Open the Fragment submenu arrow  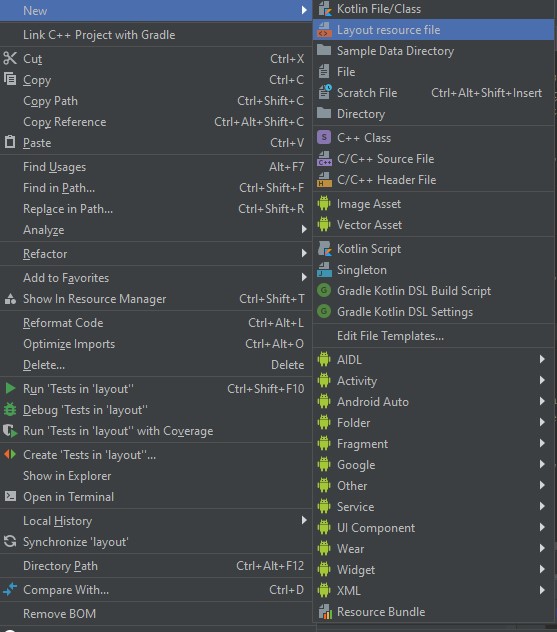pos(542,443)
